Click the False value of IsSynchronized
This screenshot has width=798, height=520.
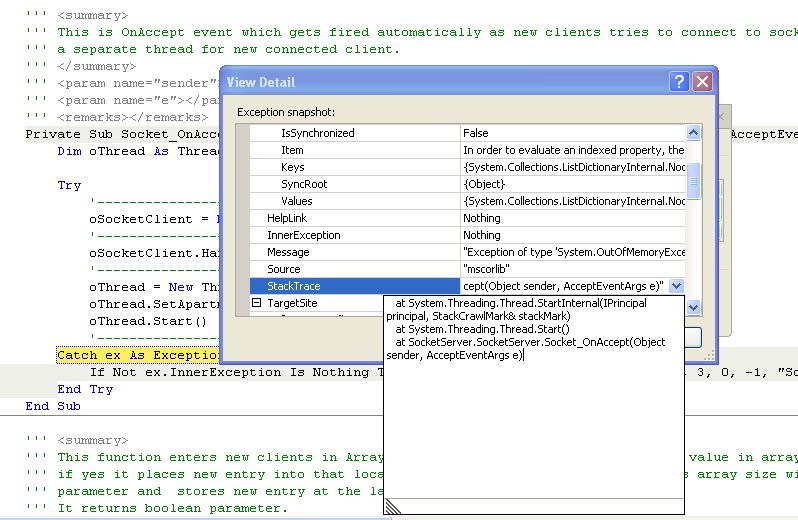click(573, 133)
